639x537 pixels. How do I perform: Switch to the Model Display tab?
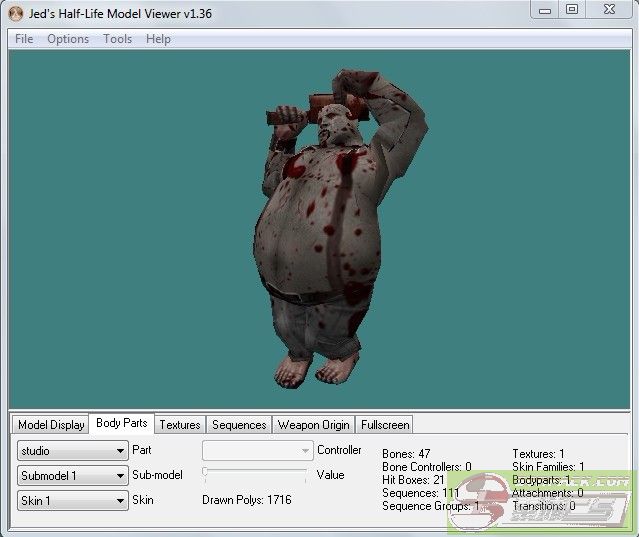coord(51,425)
